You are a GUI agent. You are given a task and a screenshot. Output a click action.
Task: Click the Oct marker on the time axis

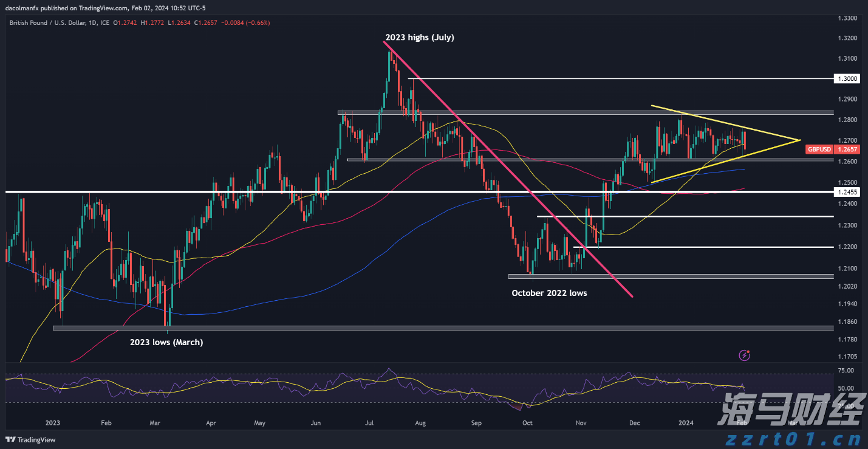527,422
